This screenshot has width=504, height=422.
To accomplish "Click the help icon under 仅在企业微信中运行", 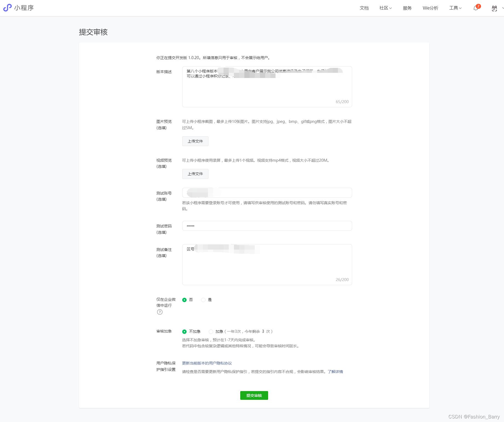I will [x=160, y=312].
